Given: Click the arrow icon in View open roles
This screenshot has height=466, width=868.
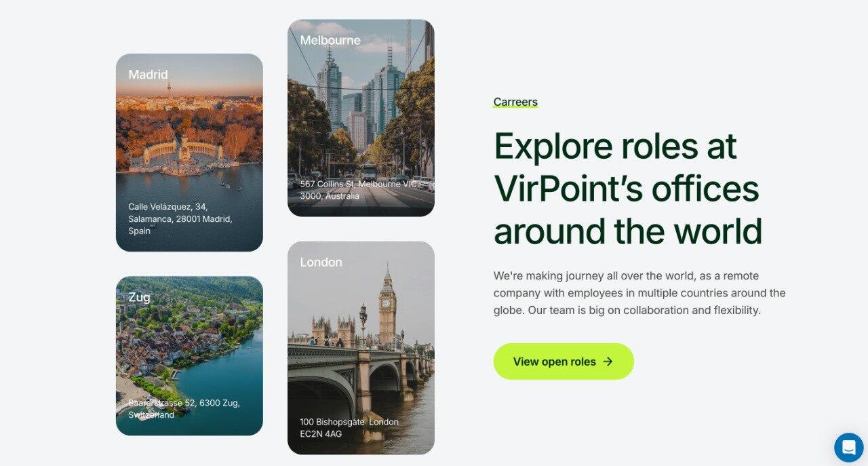Looking at the screenshot, I should (608, 362).
